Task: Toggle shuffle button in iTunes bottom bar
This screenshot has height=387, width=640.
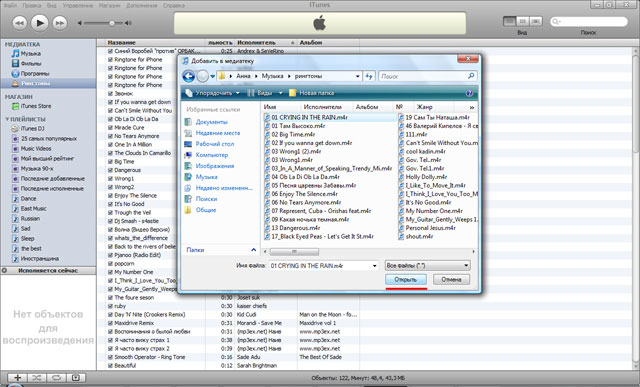Action: click(x=37, y=378)
